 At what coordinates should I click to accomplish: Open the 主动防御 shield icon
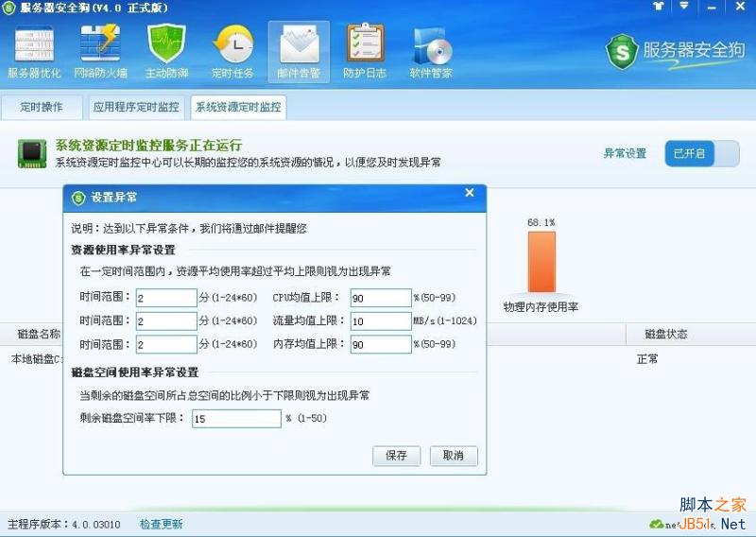166,52
